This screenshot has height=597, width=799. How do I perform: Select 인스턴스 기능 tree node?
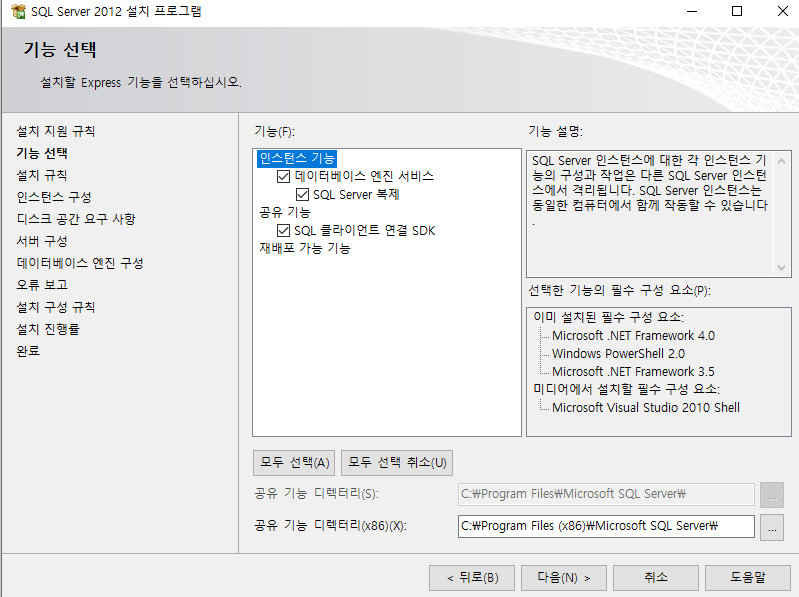(x=297, y=158)
